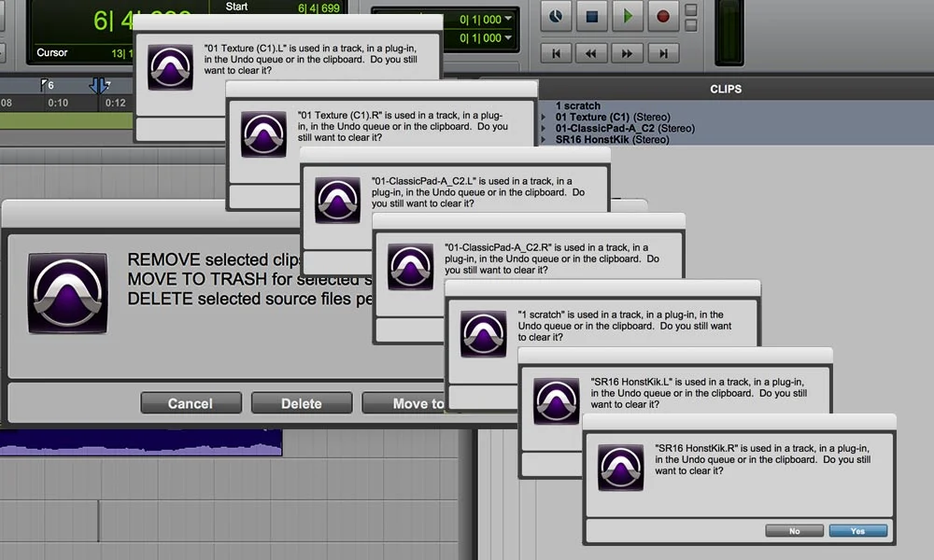The image size is (934, 560).
Task: Expand the SR16 HonstKik stereo clip
Action: 544,140
